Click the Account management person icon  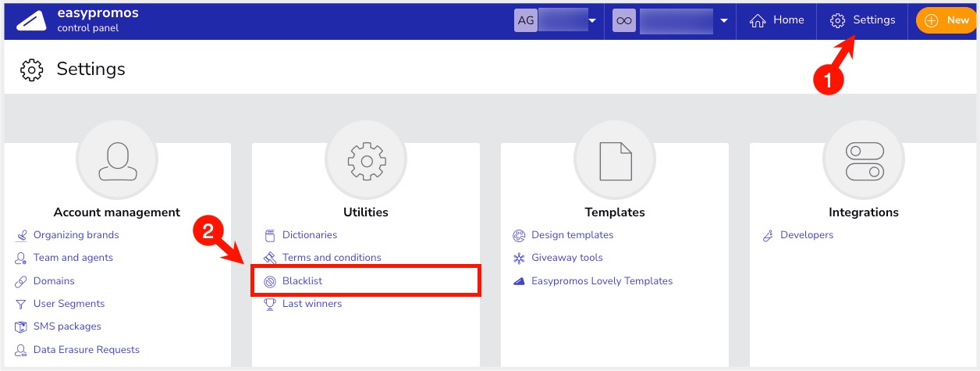point(117,162)
